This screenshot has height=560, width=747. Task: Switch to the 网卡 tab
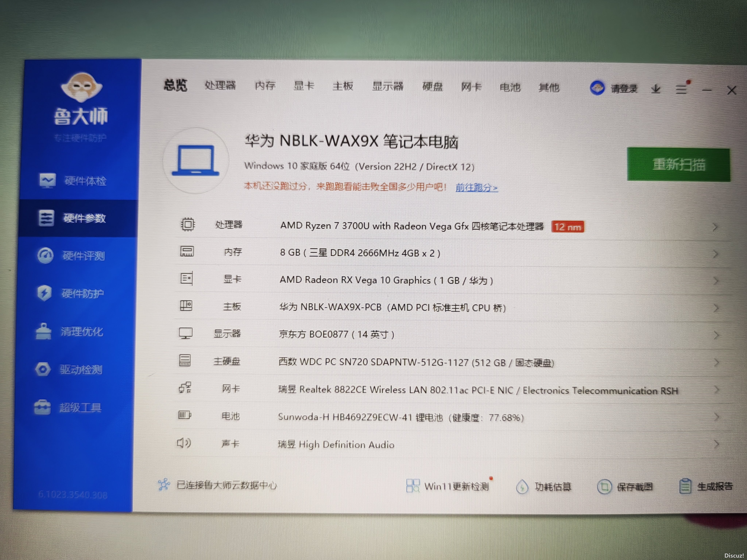[x=471, y=87]
